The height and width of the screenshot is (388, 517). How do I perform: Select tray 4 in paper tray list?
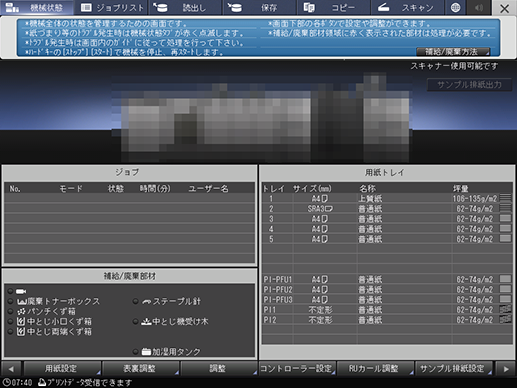click(387, 229)
